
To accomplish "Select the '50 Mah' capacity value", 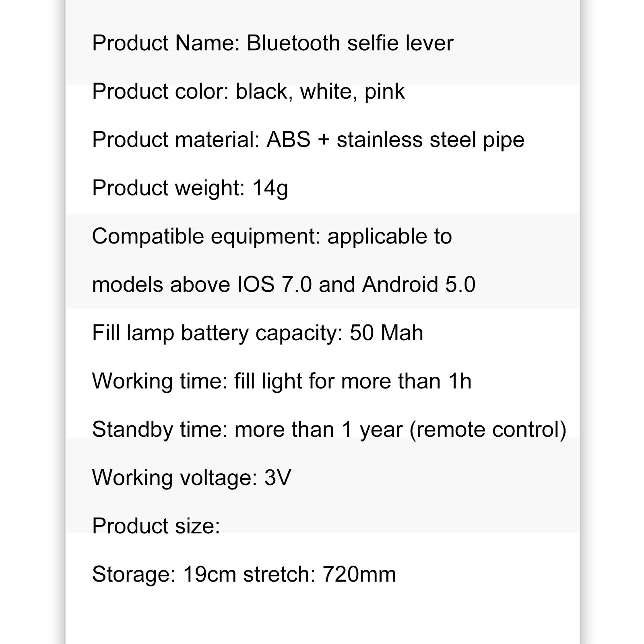I will pos(386,333).
